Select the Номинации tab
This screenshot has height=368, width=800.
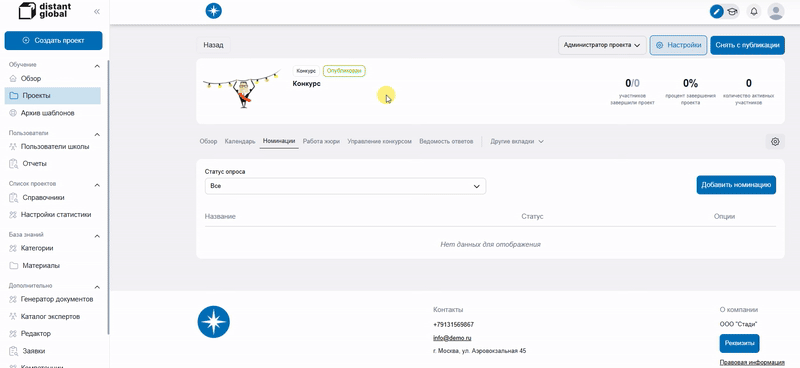click(279, 141)
